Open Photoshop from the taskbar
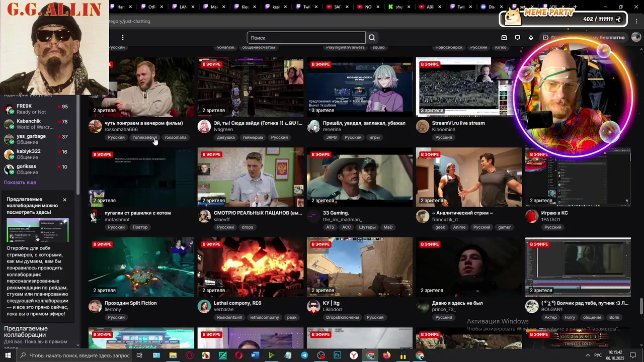This screenshot has width=644, height=362. pyautogui.click(x=337, y=355)
